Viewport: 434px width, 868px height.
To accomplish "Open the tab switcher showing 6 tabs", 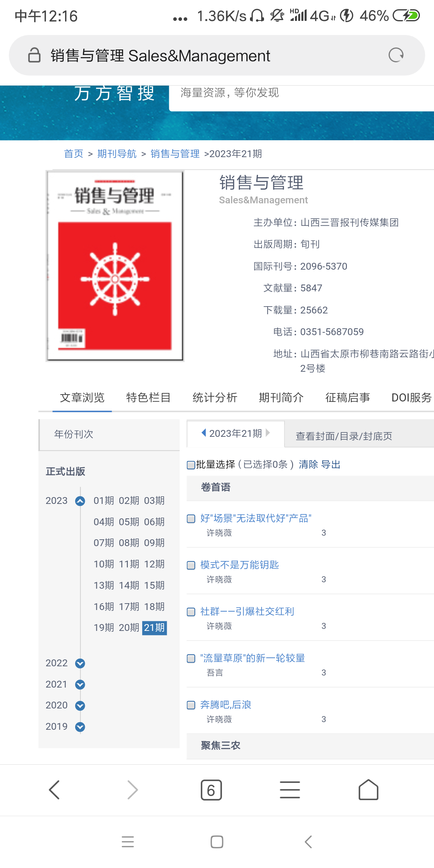I will 211,790.
